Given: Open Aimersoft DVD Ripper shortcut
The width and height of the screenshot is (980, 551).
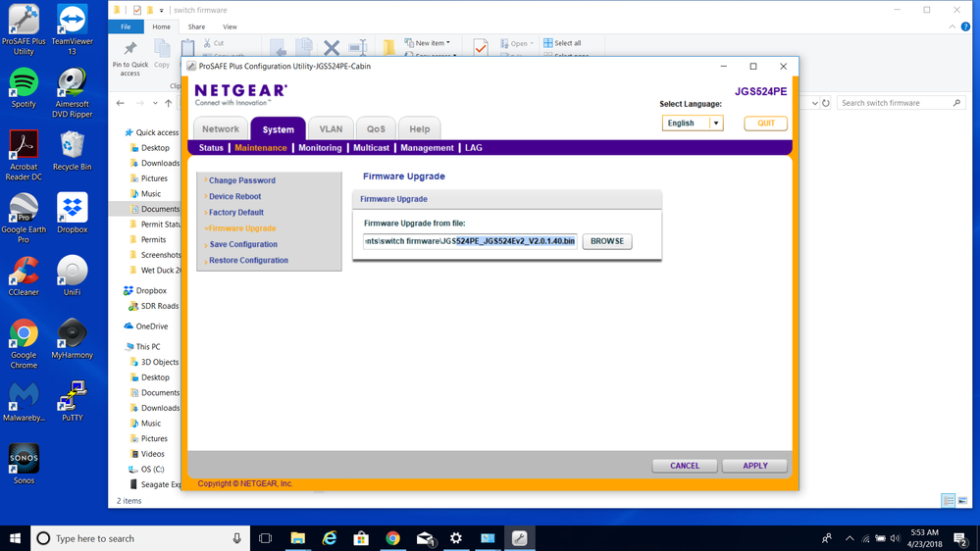Looking at the screenshot, I should [72, 92].
